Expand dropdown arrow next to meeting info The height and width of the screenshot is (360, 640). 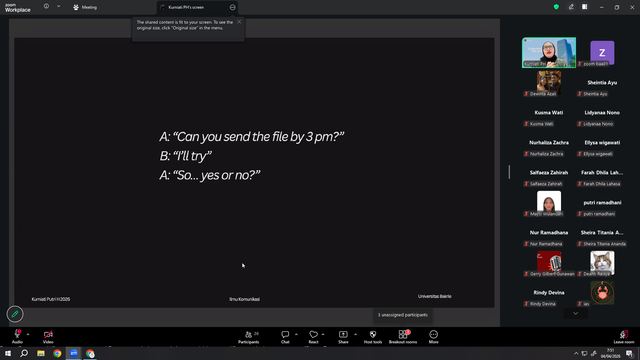58,7
